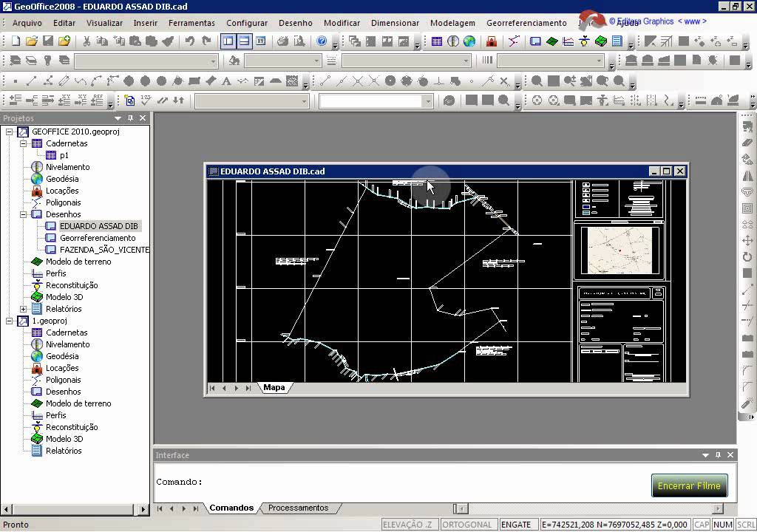Select the Text 'A' drawing tool
757x532 pixels.
pos(226,81)
